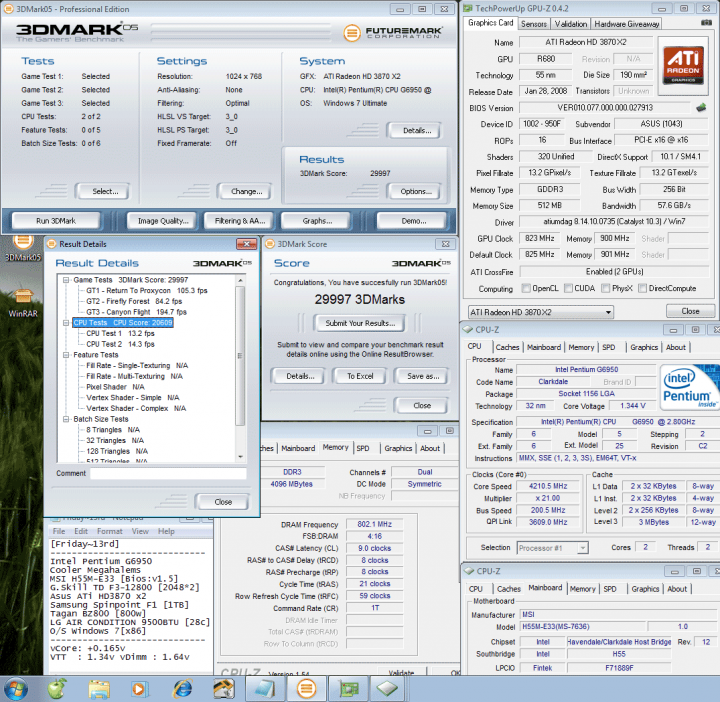Screen dimensions: 720x702
Task: Click the GPU-Z title bar icon
Action: pos(467,8)
